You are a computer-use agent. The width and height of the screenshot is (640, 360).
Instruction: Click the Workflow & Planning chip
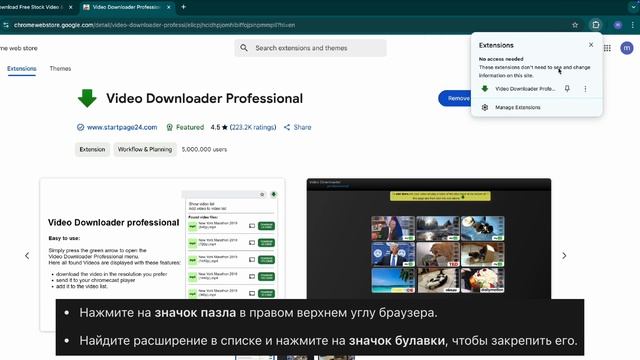coord(145,149)
